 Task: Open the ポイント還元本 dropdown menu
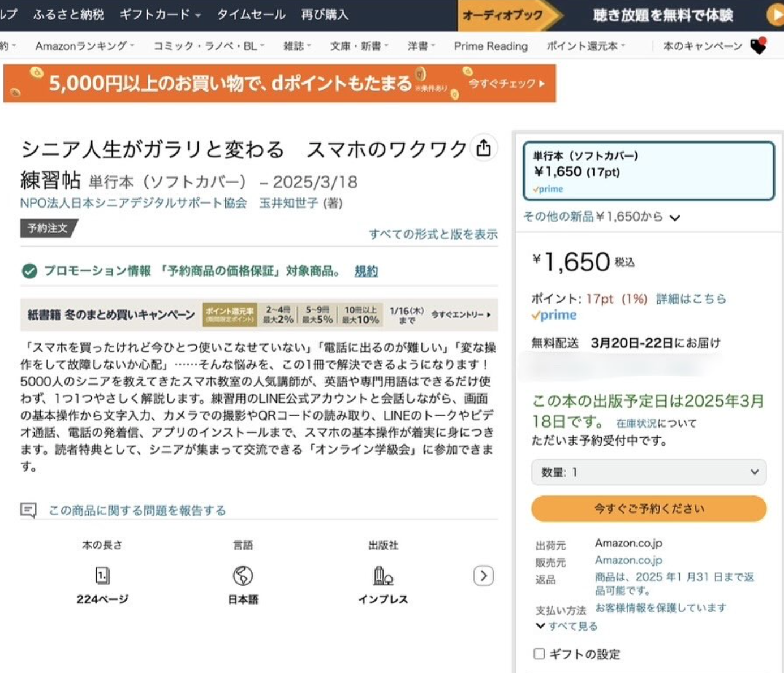(x=585, y=46)
